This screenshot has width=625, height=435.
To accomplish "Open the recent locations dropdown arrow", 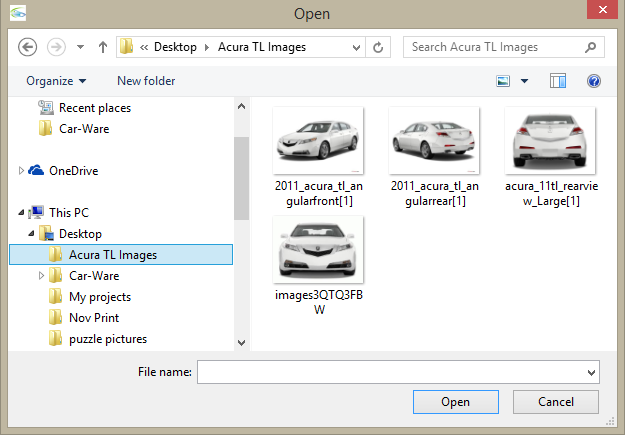I will [81, 47].
